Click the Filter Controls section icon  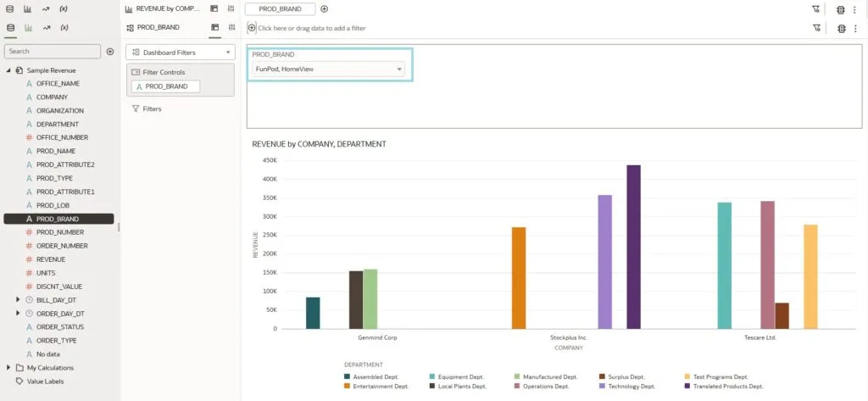136,72
